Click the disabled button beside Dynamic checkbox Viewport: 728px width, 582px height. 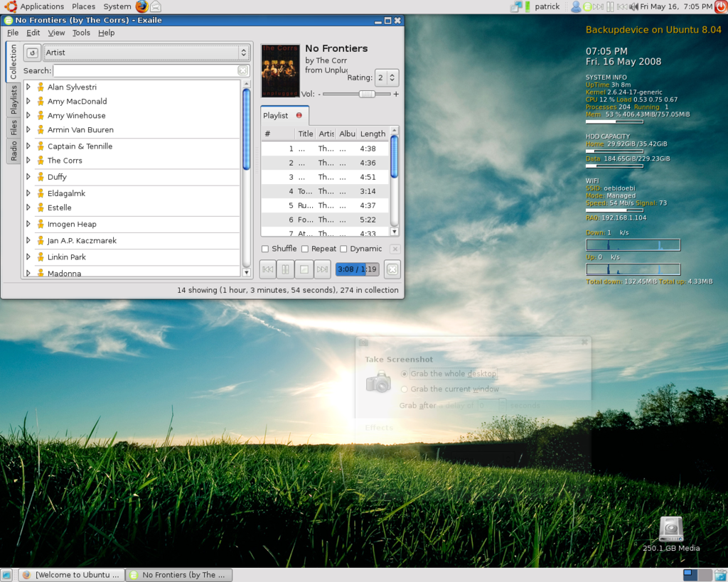pyautogui.click(x=395, y=249)
